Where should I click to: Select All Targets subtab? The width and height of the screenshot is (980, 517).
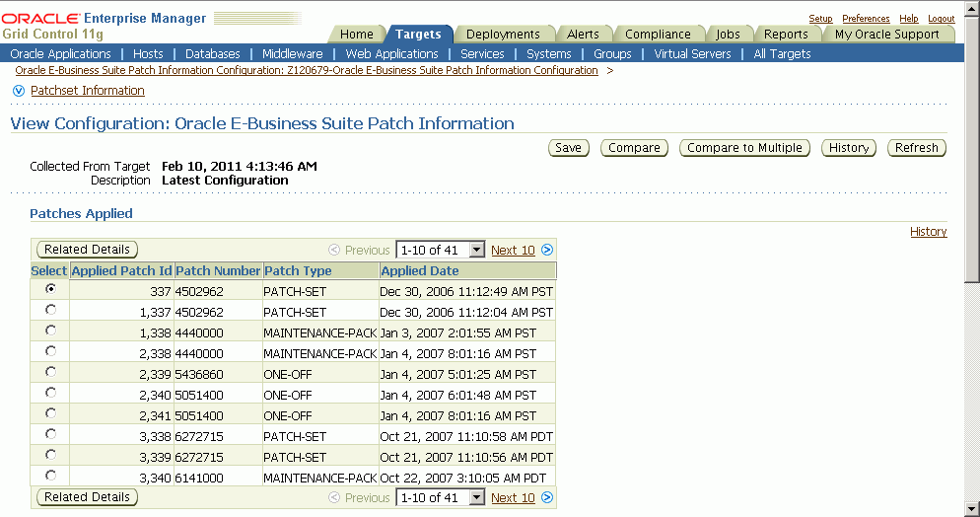(782, 53)
